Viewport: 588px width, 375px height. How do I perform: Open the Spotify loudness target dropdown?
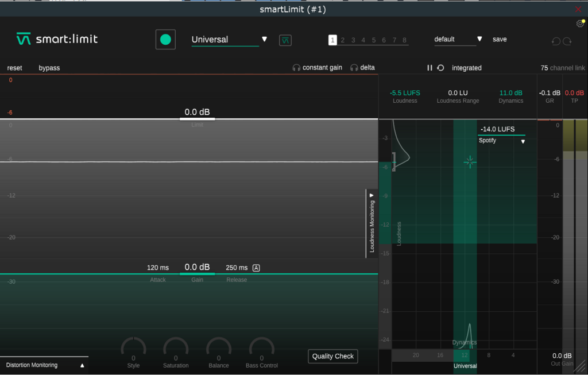pyautogui.click(x=501, y=141)
